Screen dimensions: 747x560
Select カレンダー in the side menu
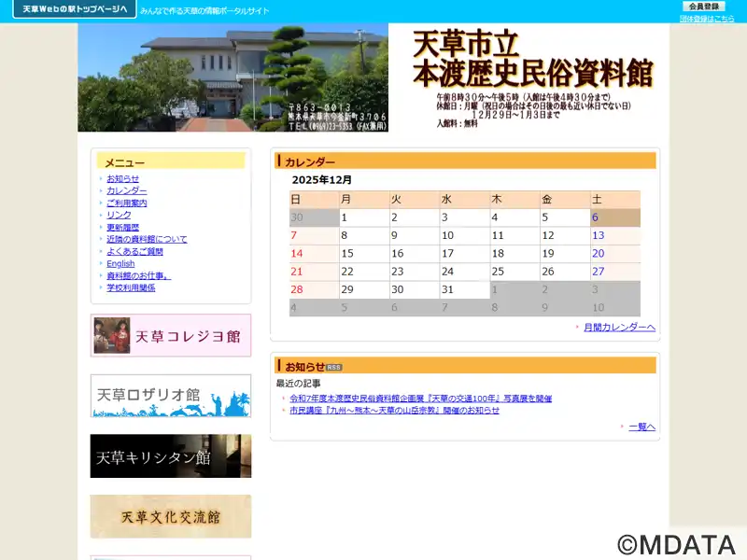(126, 191)
